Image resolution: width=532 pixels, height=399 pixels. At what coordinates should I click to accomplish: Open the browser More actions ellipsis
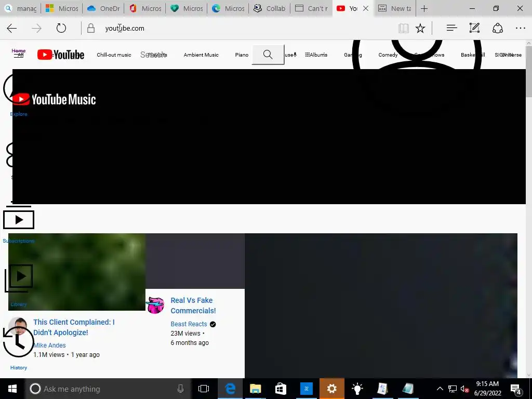click(x=520, y=28)
